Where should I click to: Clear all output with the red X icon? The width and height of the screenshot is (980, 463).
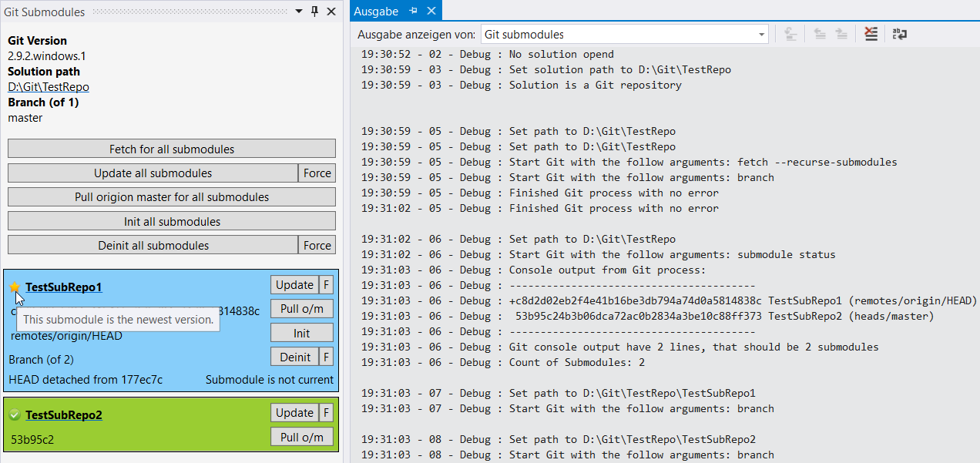871,34
